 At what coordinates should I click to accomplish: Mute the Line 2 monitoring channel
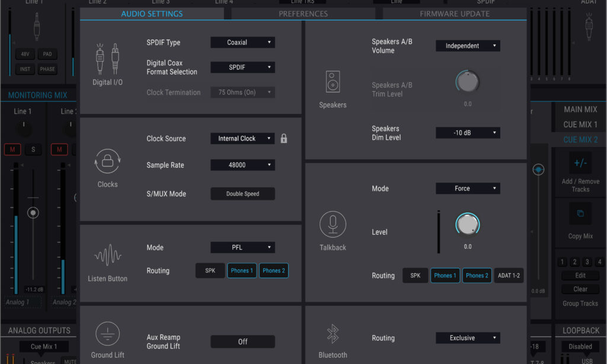(59, 149)
